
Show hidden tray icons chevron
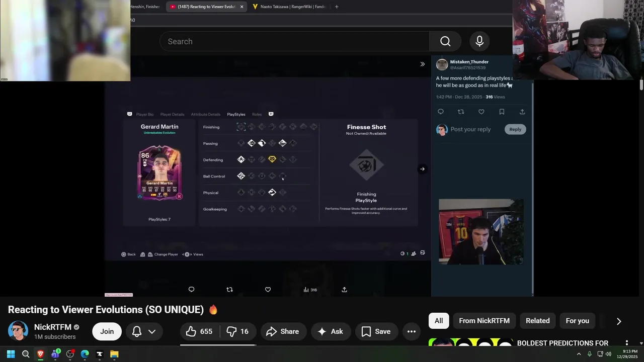[x=579, y=354]
